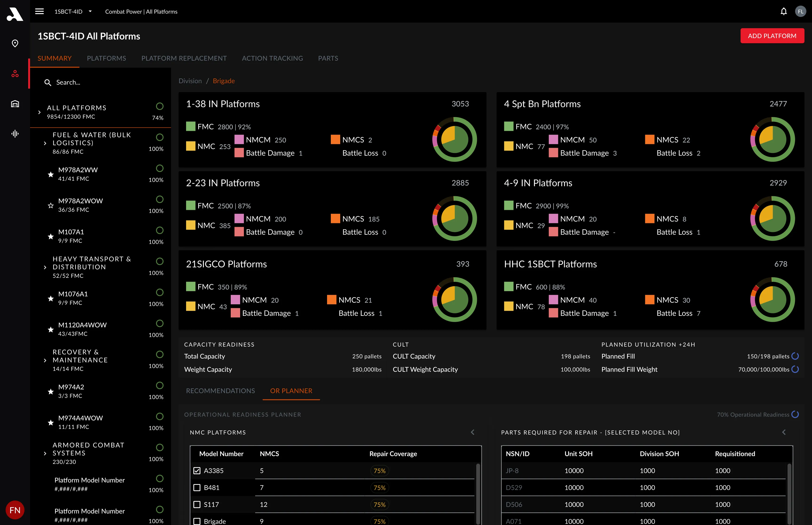Open notifications bell icon
812x525 pixels.
pos(784,11)
